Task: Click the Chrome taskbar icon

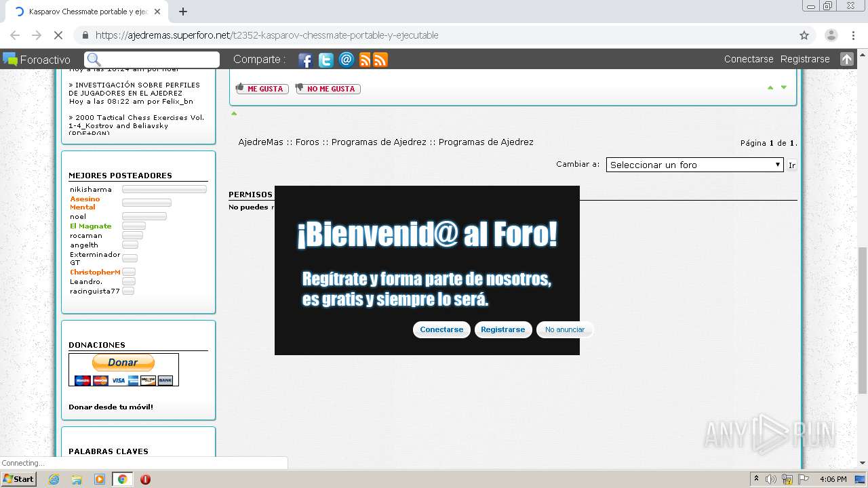Action: 122,479
